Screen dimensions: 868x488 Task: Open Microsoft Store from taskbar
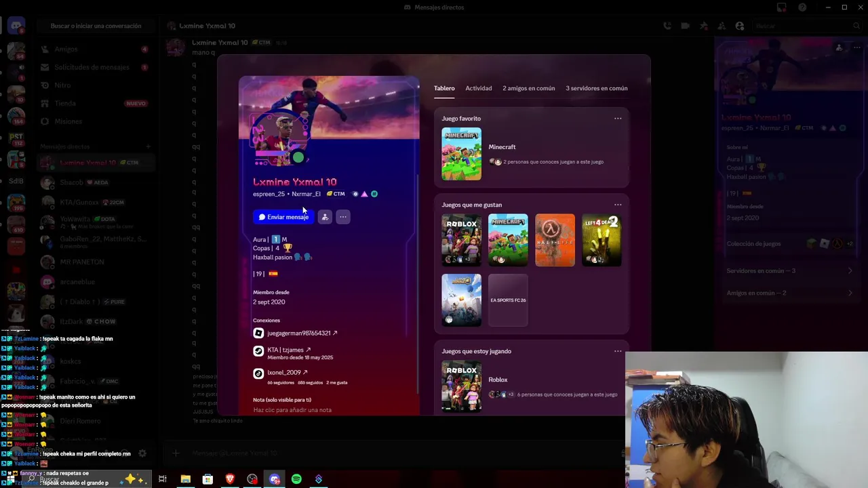pos(208,479)
